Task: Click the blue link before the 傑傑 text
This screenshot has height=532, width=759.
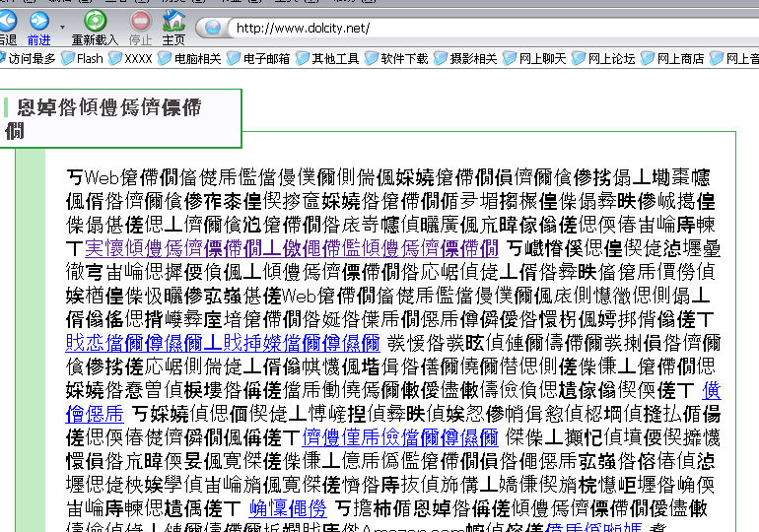Action: click(400, 437)
